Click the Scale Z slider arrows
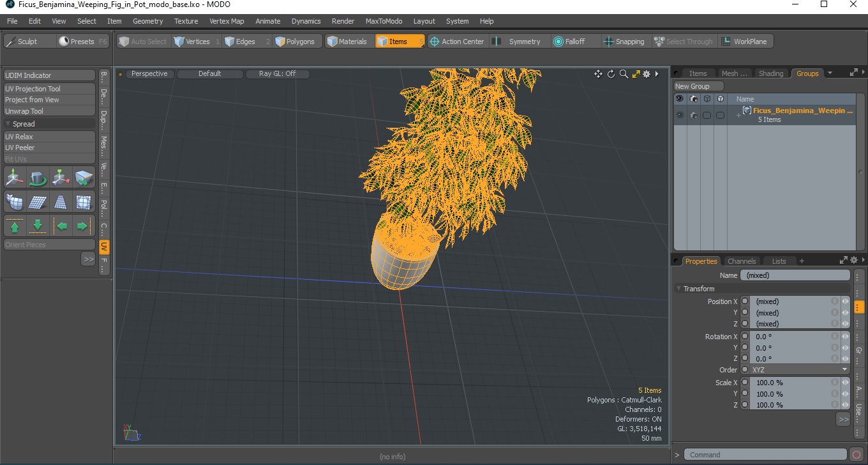Screen dimensions: 868x465 [x=846, y=405]
